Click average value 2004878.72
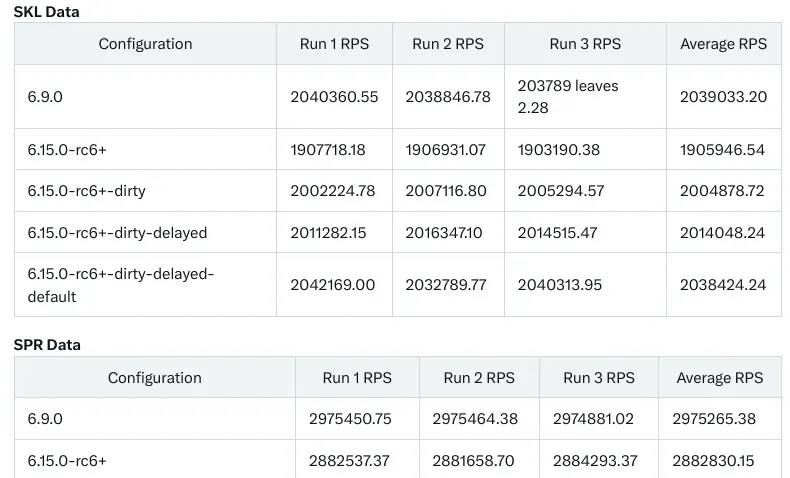Image resolution: width=790 pixels, height=478 pixels. coord(723,191)
